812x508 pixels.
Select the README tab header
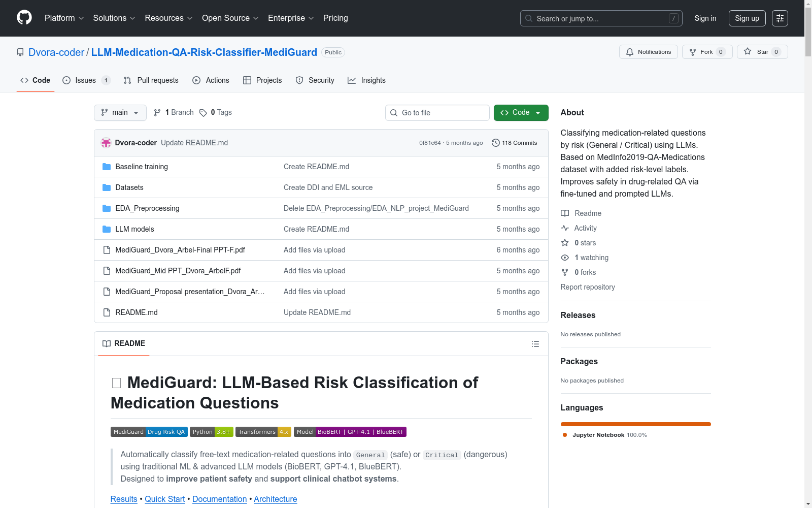124,343
